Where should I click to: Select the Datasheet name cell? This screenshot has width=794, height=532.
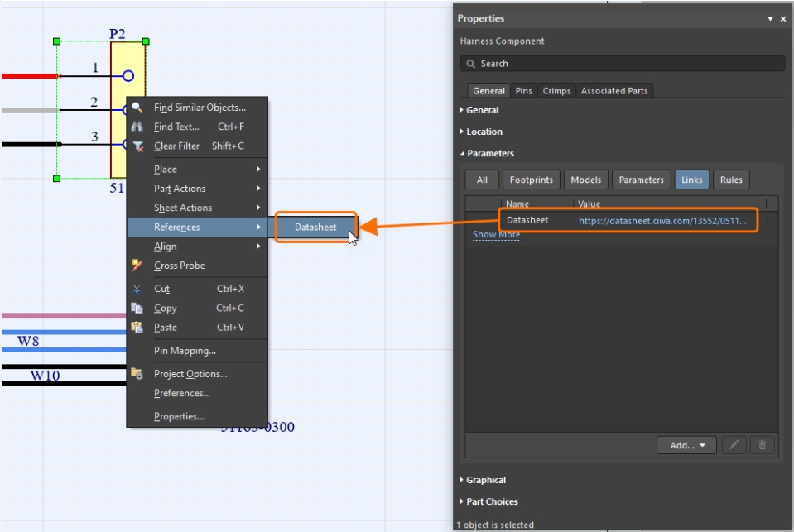pyautogui.click(x=527, y=220)
